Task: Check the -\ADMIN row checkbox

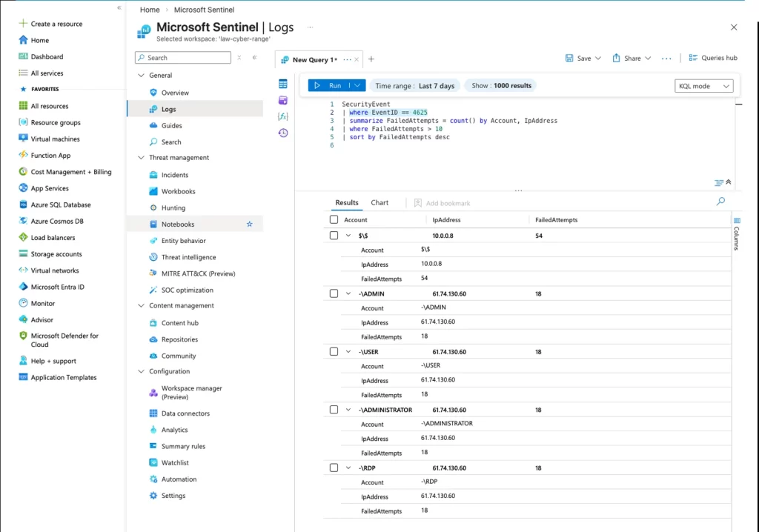Action: [x=333, y=293]
